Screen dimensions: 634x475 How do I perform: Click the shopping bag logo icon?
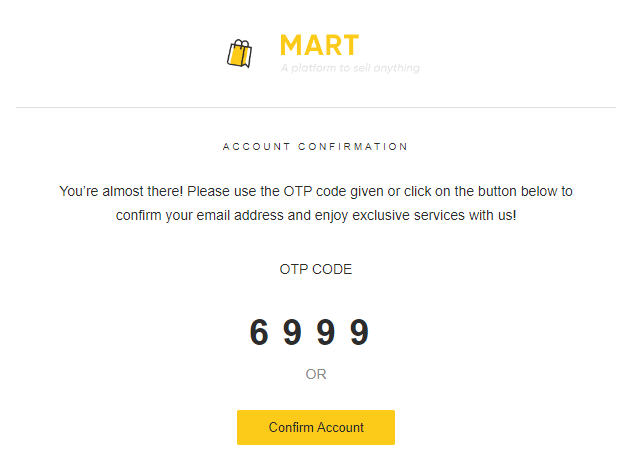tap(239, 53)
